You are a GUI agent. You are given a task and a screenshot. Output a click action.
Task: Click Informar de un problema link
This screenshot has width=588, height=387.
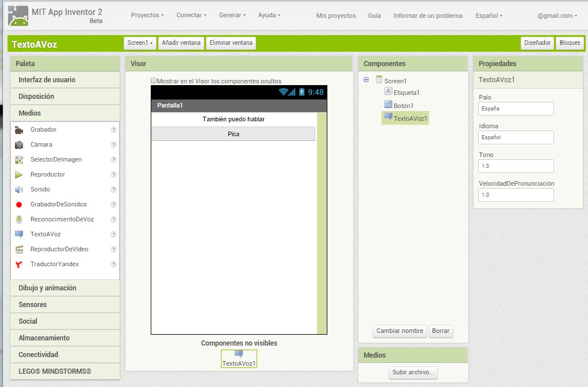(427, 16)
